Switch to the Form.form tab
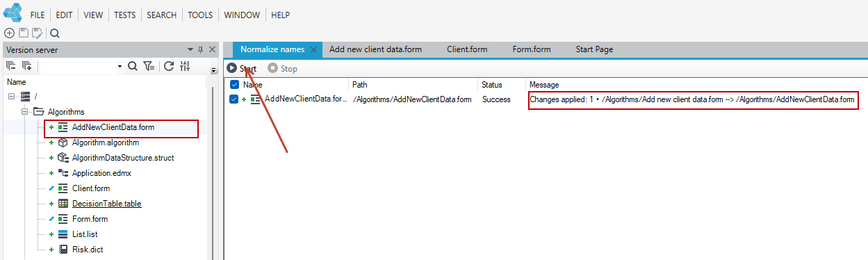Viewport: 868px width, 260px height. [x=532, y=49]
